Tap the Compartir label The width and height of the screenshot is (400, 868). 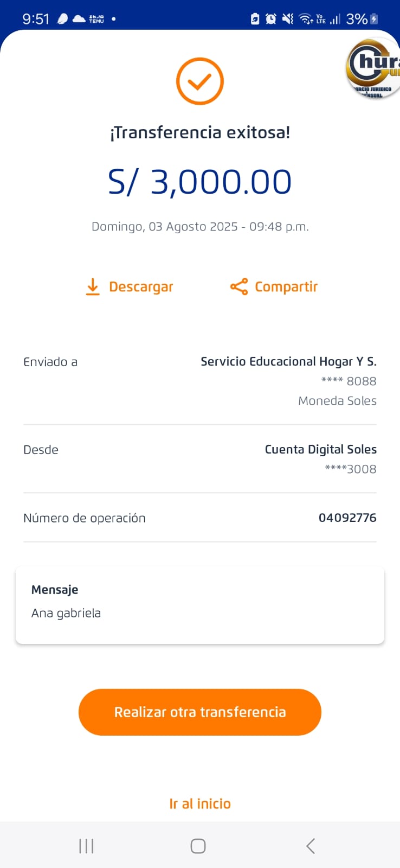tap(286, 287)
